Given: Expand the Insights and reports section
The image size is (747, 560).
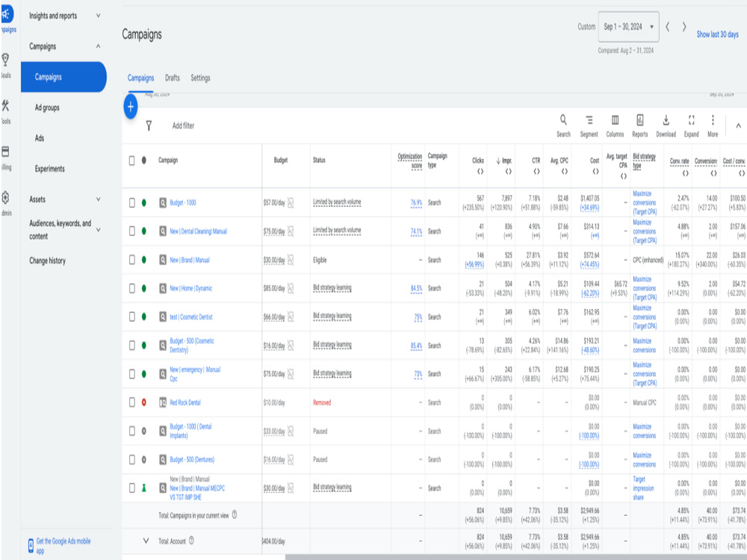Looking at the screenshot, I should coord(98,16).
